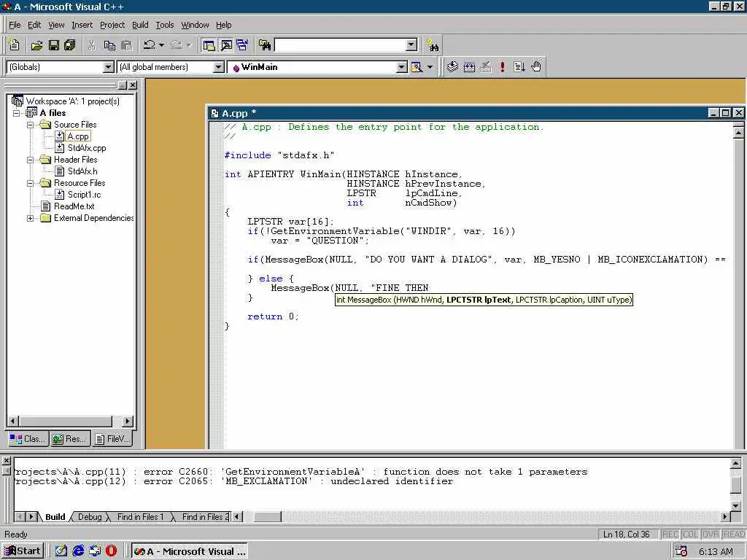Click the Cut scissors icon
747x560 pixels.
pyautogui.click(x=92, y=45)
